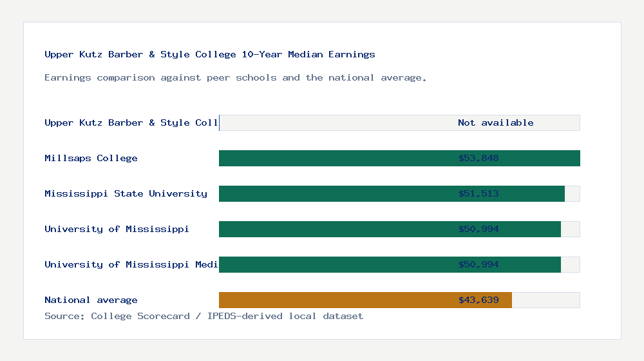Click the chart title about 10-Year Median Earnings

(x=209, y=54)
